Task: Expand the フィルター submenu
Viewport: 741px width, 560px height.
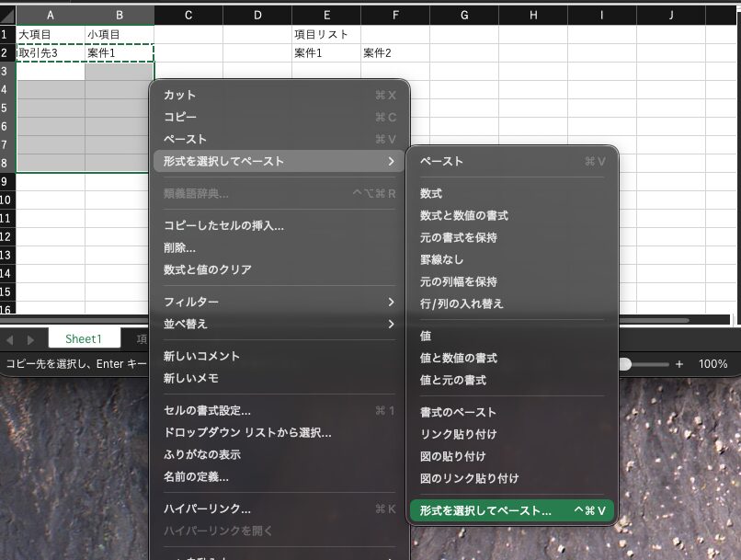Action: click(391, 302)
